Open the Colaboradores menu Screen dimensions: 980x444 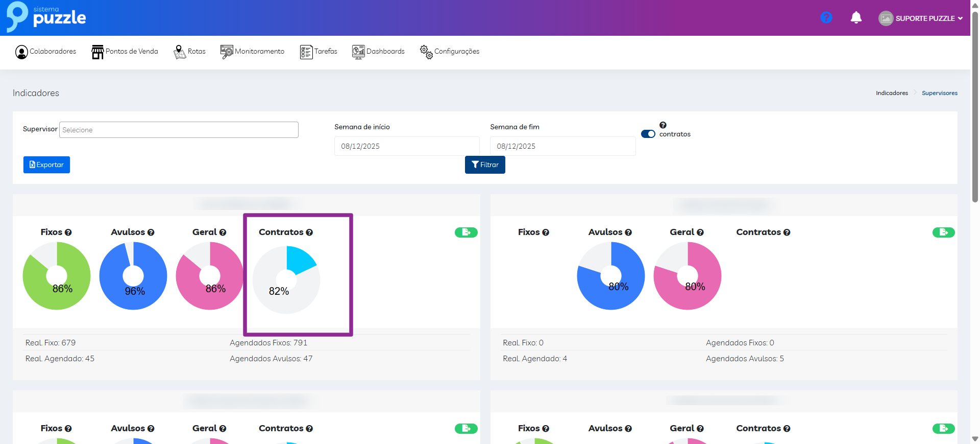46,52
